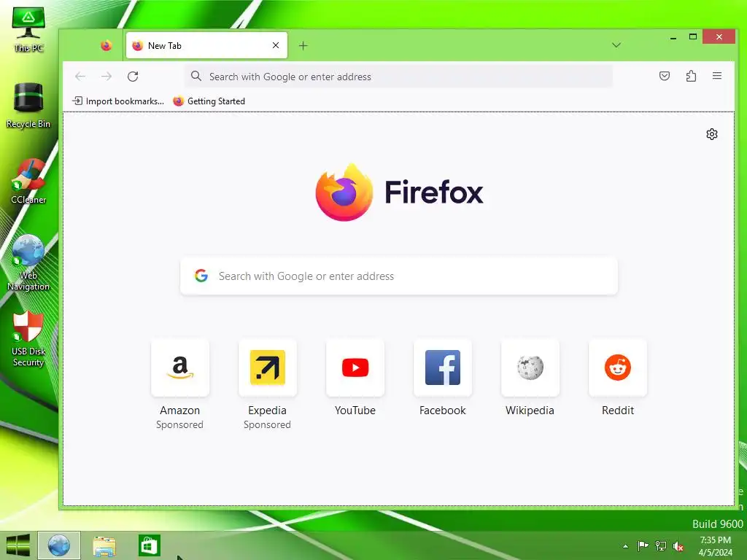Open the Getting Started bookmark
The width and height of the screenshot is (747, 560).
pos(209,101)
